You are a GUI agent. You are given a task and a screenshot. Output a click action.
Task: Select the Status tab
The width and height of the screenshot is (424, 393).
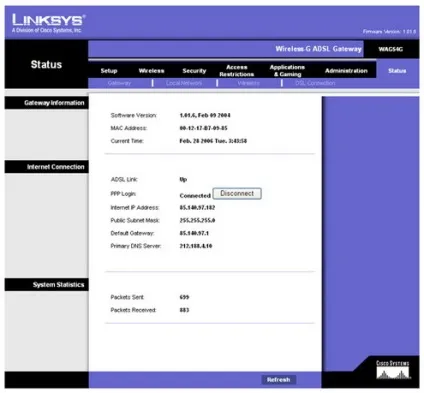(397, 71)
